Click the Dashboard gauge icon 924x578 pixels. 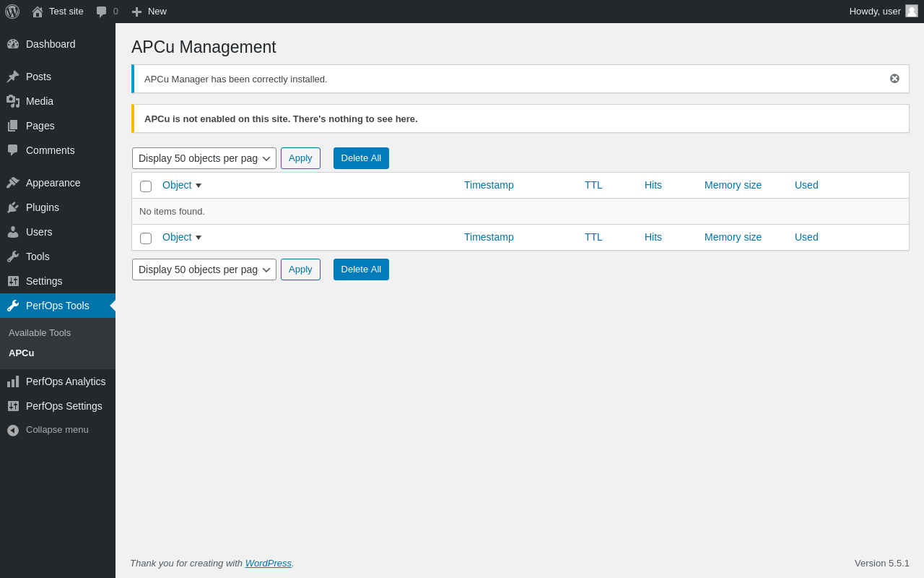tap(13, 44)
